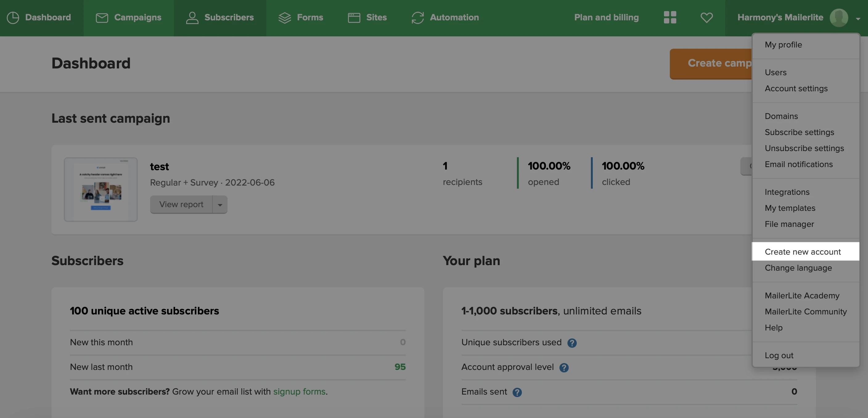Click help icon next to Emails sent
Image resolution: width=868 pixels, height=418 pixels.
coord(517,392)
